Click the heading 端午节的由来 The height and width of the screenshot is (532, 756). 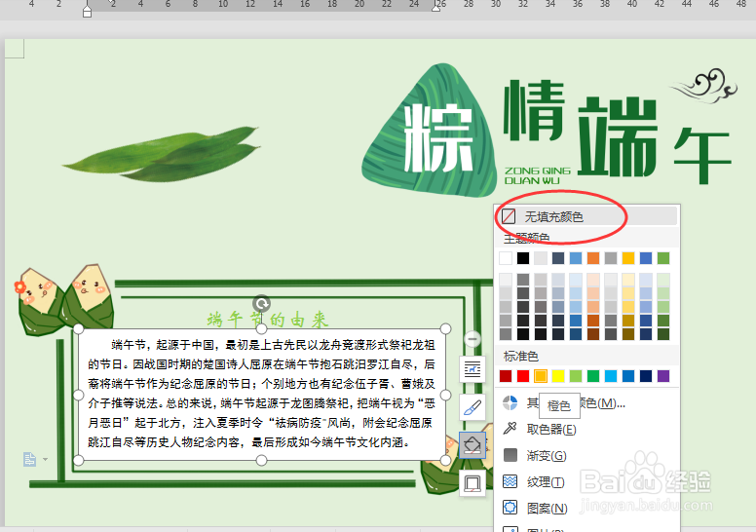[268, 319]
